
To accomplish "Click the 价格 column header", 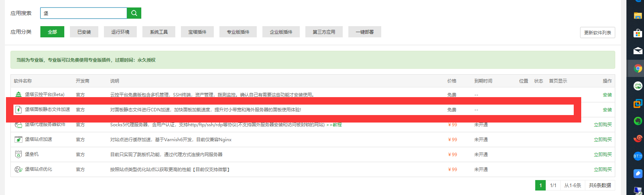I will 452,81.
